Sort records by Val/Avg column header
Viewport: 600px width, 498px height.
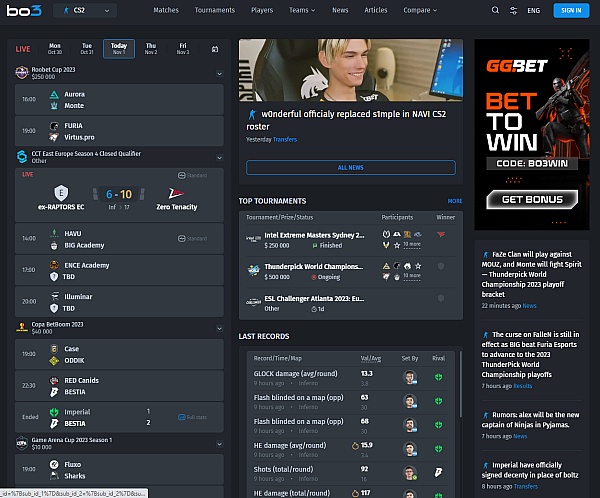coord(370,358)
